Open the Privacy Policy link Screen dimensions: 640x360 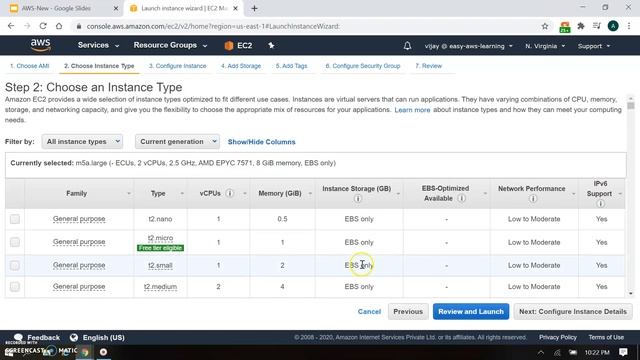(558, 337)
